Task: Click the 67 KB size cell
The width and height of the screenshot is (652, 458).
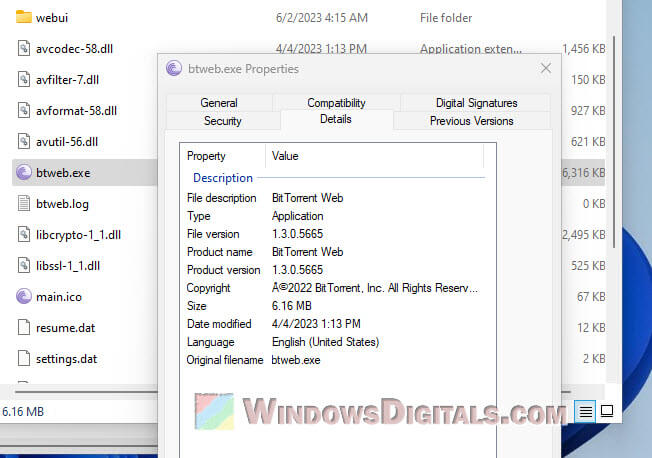Action: 591,297
